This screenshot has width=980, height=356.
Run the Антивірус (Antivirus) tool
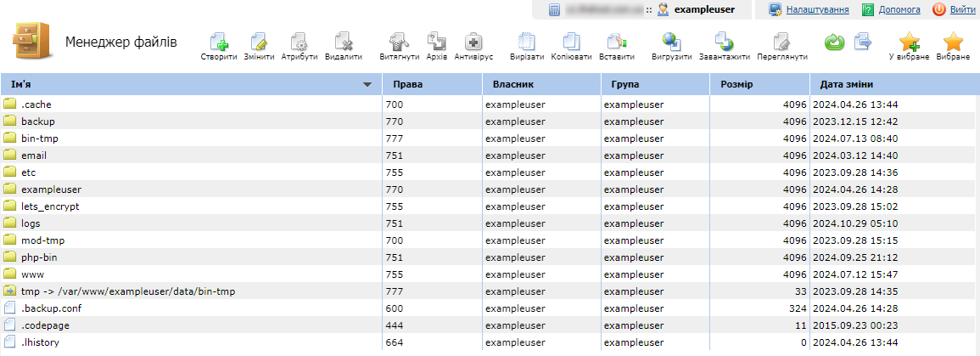[473, 42]
